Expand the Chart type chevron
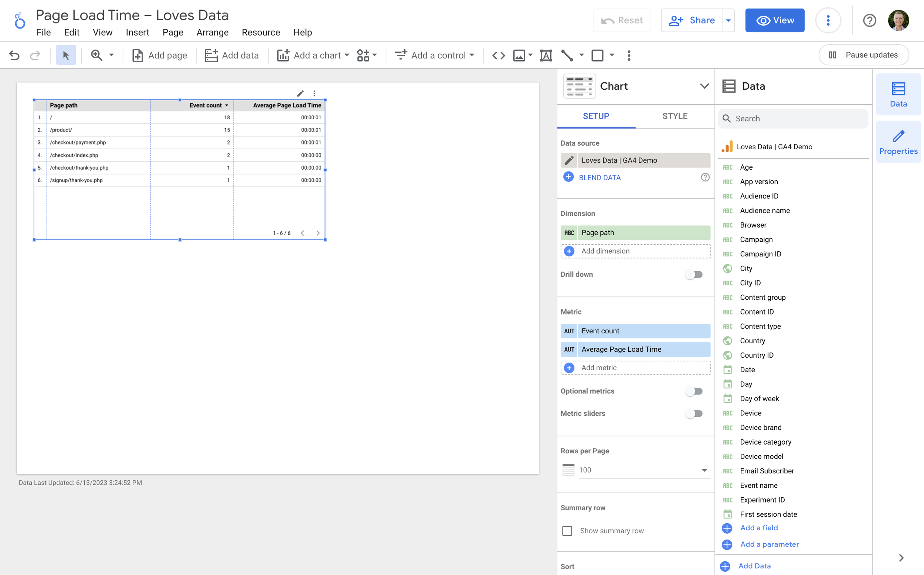Image resolution: width=924 pixels, height=575 pixels. click(x=704, y=86)
